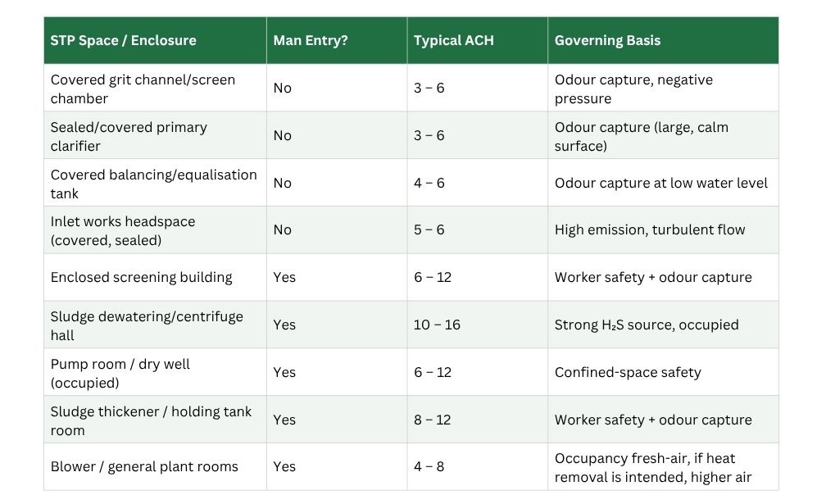Click the 'STP Space / Enclosure' column header
The width and height of the screenshot is (826, 504).
[155, 40]
